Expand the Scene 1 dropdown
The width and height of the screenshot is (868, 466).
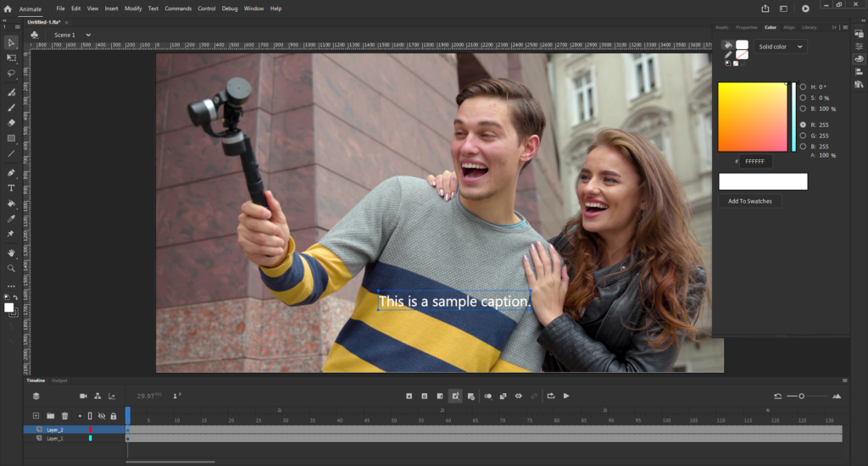(x=87, y=35)
